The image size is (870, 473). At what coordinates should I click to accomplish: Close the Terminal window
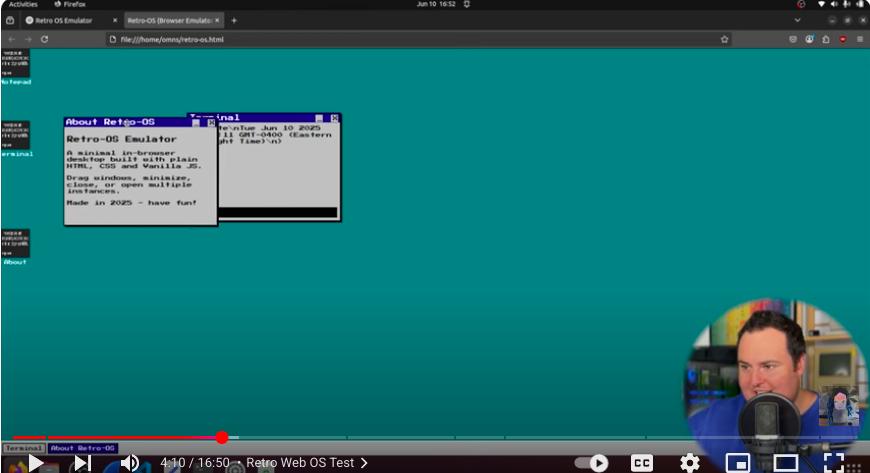pyautogui.click(x=335, y=118)
